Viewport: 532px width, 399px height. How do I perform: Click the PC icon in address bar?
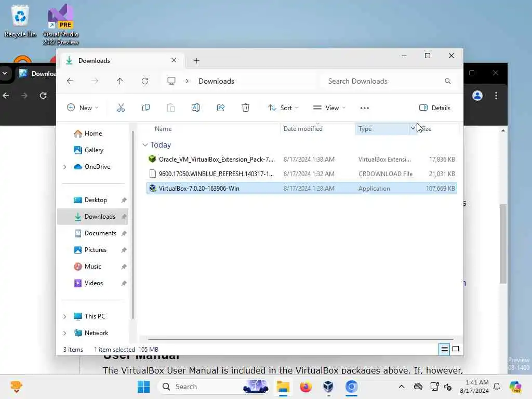click(x=171, y=81)
